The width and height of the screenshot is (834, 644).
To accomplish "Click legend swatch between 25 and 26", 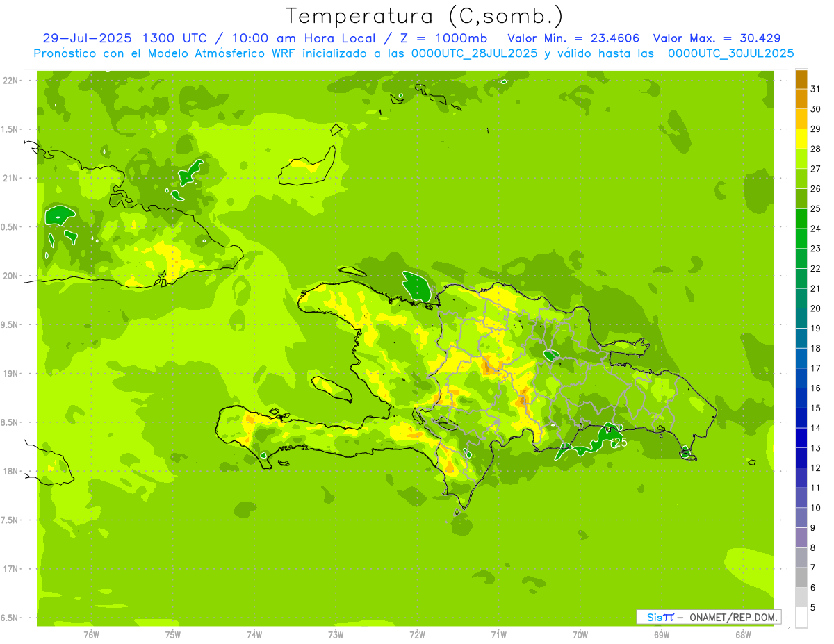I will click(801, 199).
